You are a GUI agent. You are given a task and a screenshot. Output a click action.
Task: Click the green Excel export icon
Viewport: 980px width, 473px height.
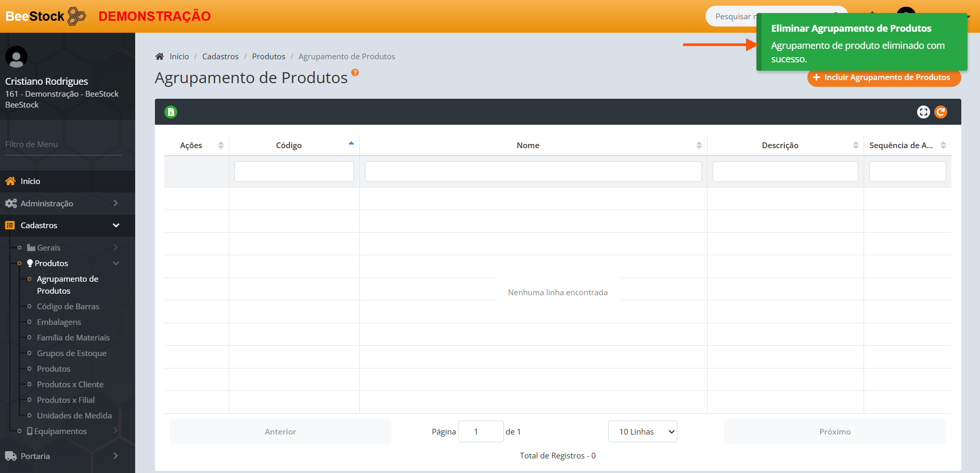[171, 112]
